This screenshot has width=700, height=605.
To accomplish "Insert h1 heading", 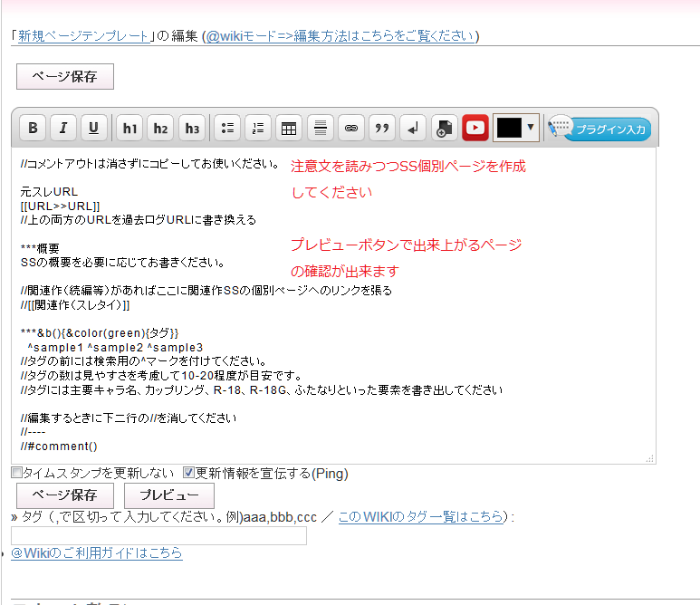I will 130,128.
